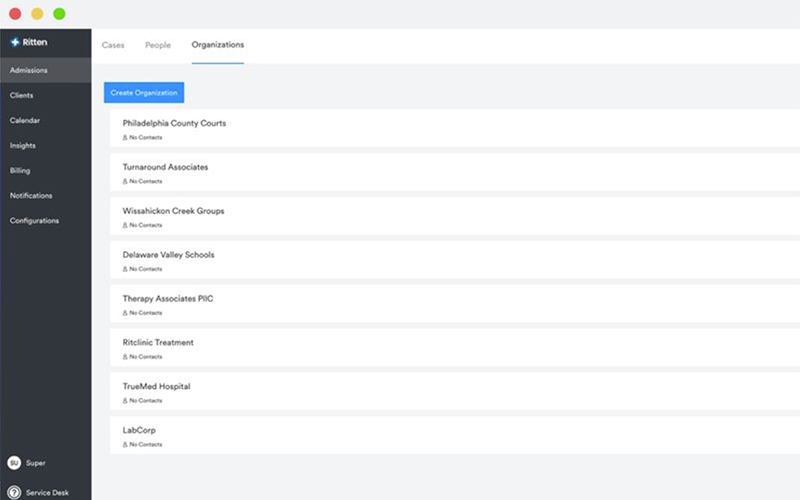Switch to the People tab

pos(158,45)
